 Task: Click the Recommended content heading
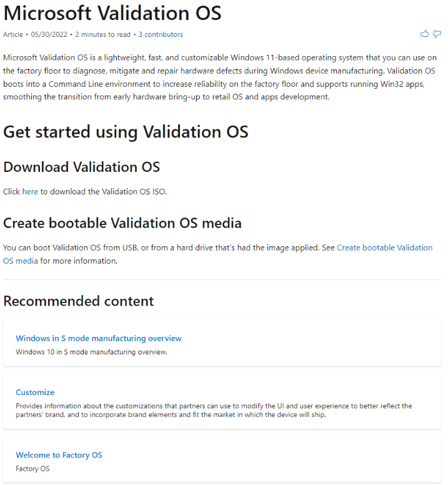tap(78, 301)
